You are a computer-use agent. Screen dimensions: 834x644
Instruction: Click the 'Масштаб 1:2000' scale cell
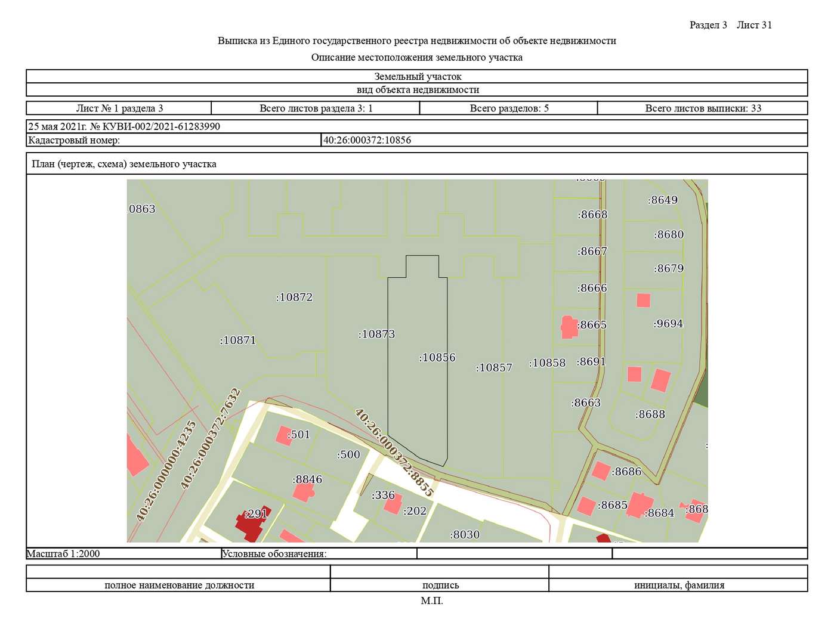[63, 554]
